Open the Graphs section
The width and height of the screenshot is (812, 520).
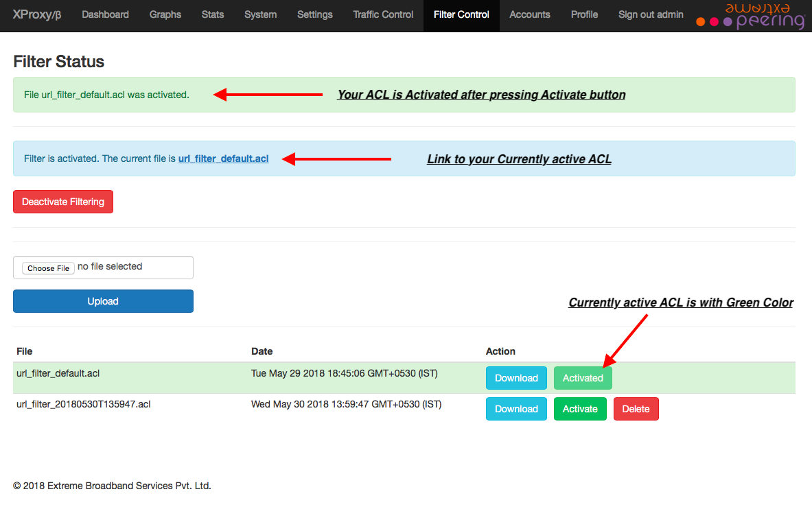tap(165, 14)
